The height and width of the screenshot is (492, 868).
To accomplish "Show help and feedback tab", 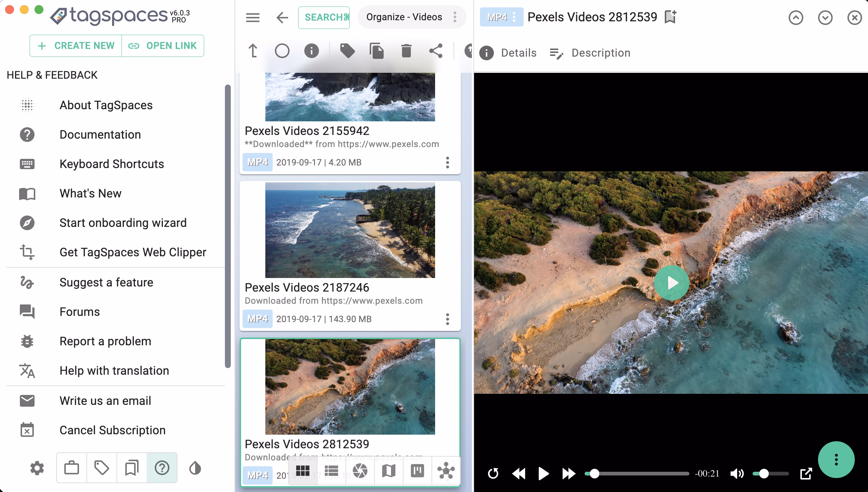I will [x=162, y=468].
